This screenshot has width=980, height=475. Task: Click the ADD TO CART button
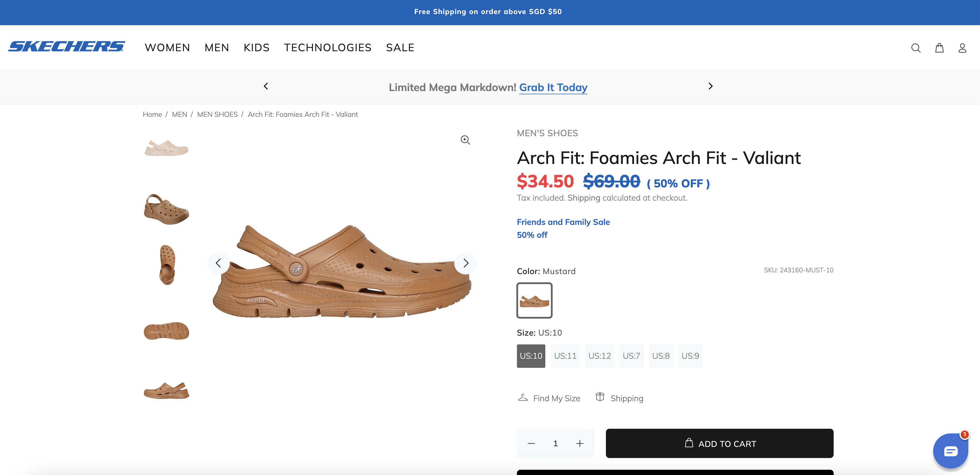(x=719, y=443)
